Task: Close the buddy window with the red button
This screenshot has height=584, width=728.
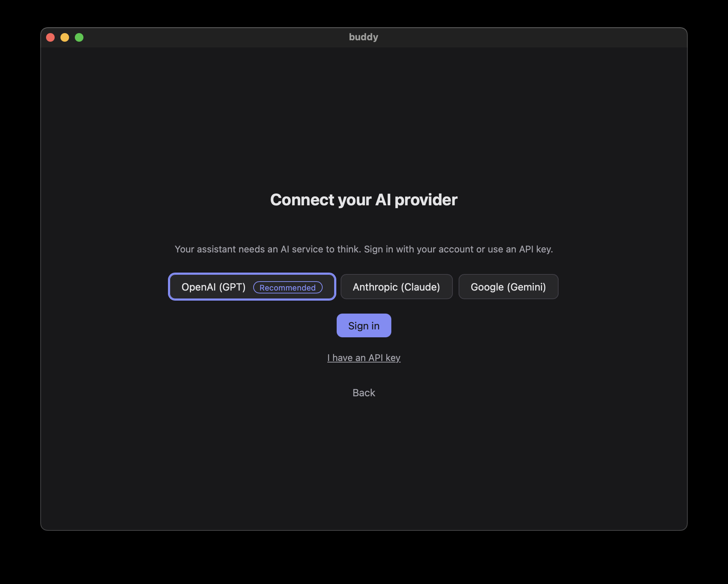Action: (x=50, y=37)
